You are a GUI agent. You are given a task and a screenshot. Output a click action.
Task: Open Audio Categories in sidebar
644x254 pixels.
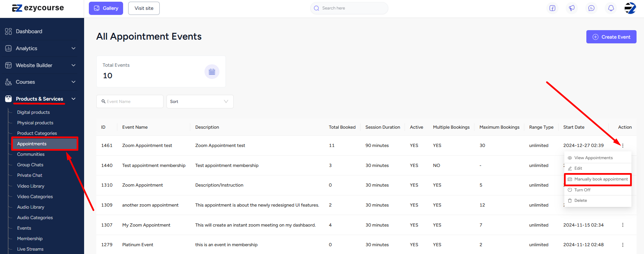(35, 218)
